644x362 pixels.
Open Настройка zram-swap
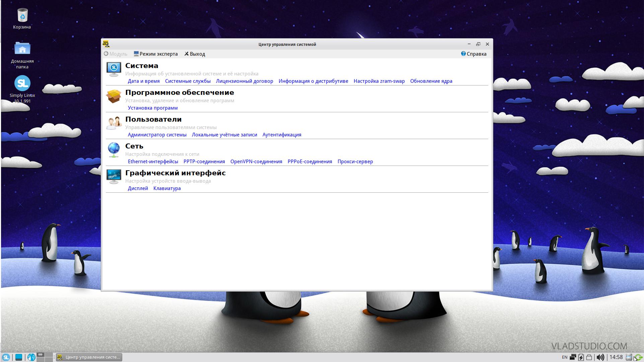(379, 81)
